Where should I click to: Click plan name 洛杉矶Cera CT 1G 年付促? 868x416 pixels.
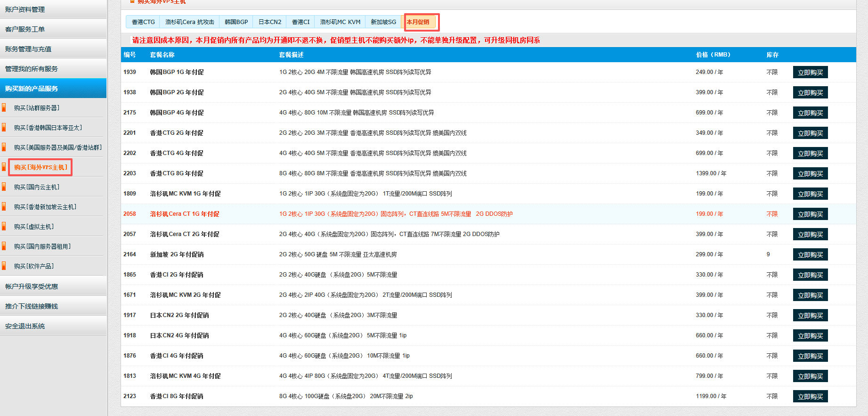click(185, 214)
